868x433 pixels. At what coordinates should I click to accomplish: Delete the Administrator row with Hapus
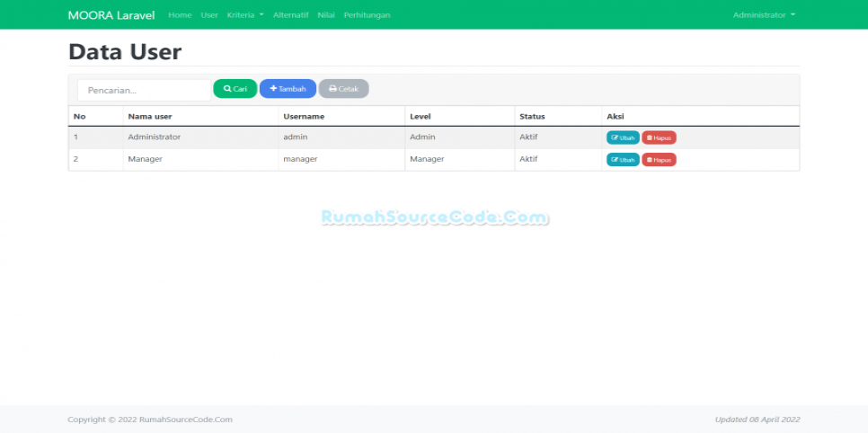659,137
